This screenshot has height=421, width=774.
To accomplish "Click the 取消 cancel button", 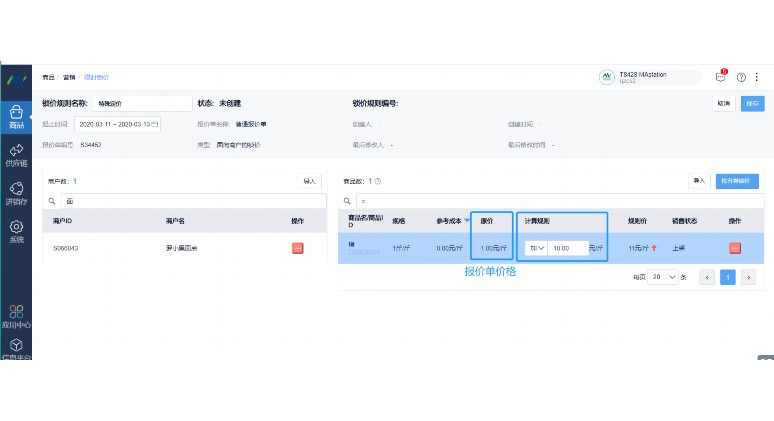I will pos(724,104).
